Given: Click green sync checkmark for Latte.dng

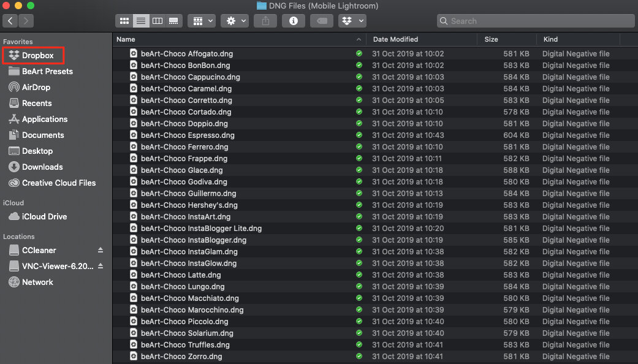Looking at the screenshot, I should coord(359,275).
